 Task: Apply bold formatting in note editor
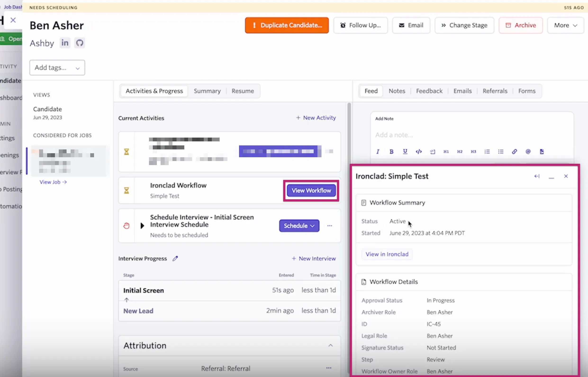391,152
